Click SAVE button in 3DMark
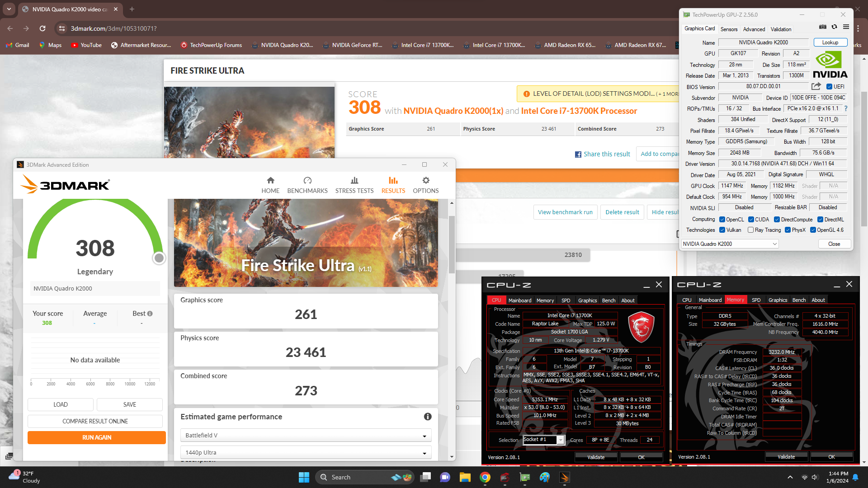This screenshot has height=488, width=868. coord(130,404)
